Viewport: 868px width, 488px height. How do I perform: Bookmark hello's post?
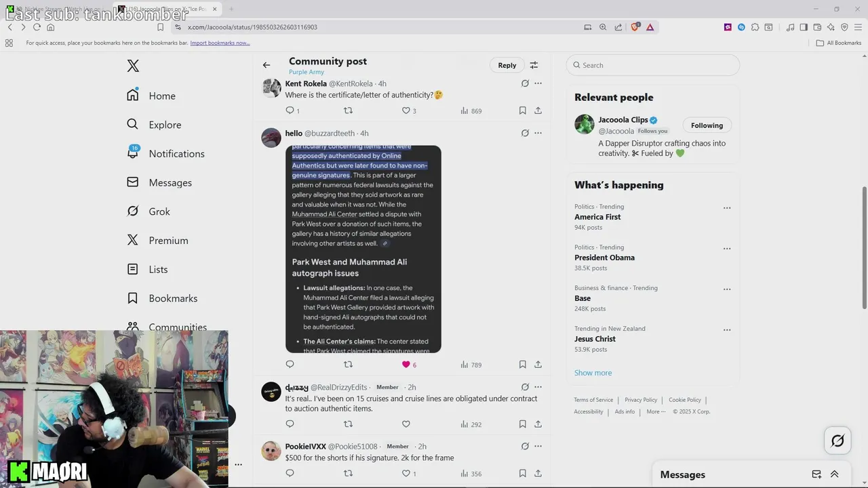[x=522, y=365]
